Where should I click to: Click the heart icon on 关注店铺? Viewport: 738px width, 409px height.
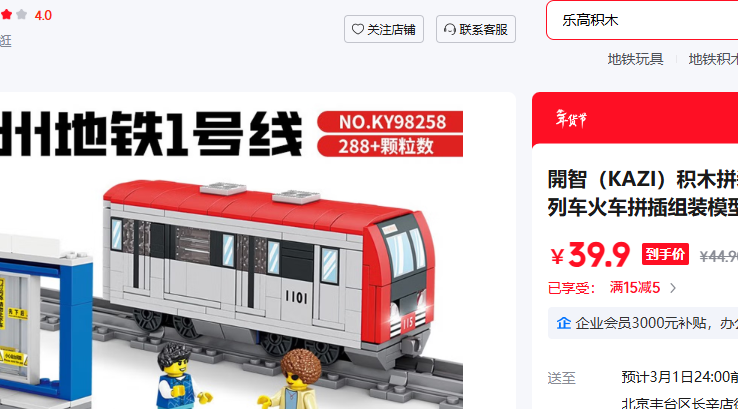coord(358,29)
